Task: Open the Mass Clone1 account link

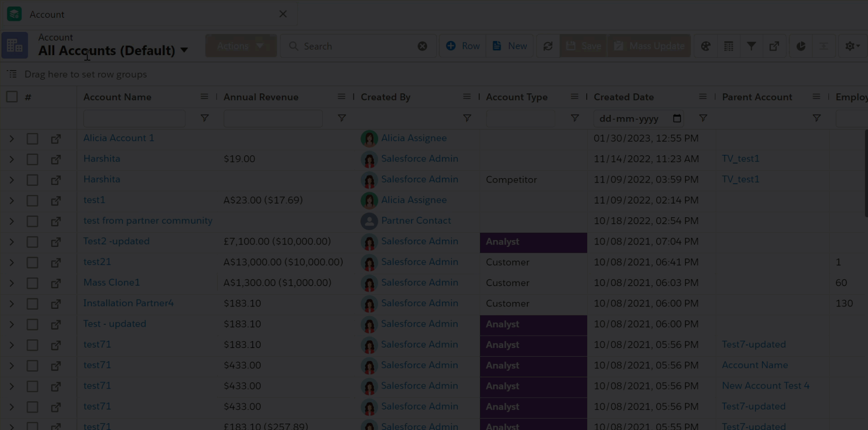Action: [x=112, y=282]
